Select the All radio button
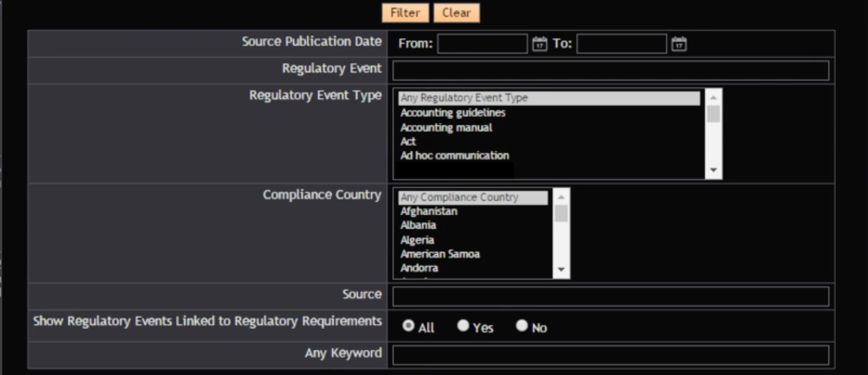868x375 pixels. [408, 326]
